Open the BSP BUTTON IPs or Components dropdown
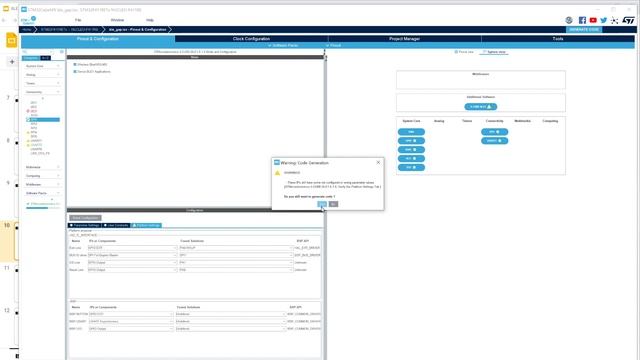640x360 pixels. coord(131,314)
